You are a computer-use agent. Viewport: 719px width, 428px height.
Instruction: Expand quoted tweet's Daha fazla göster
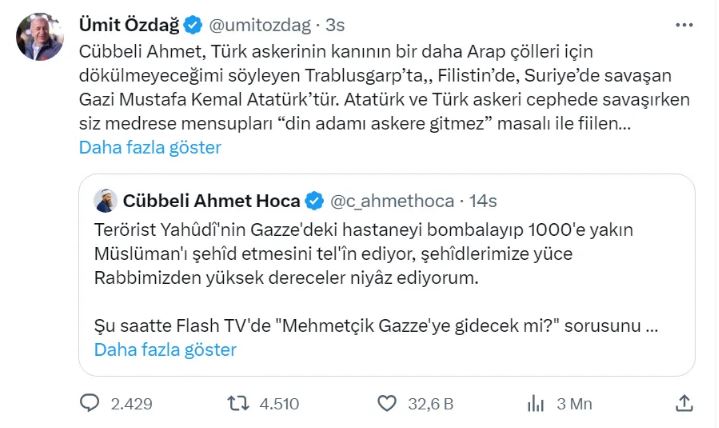tap(165, 349)
